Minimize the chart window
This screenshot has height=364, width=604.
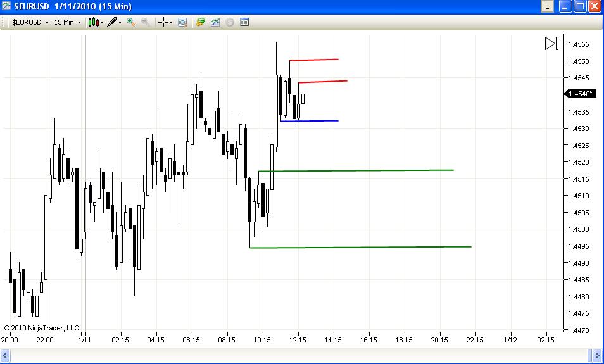click(565, 6)
